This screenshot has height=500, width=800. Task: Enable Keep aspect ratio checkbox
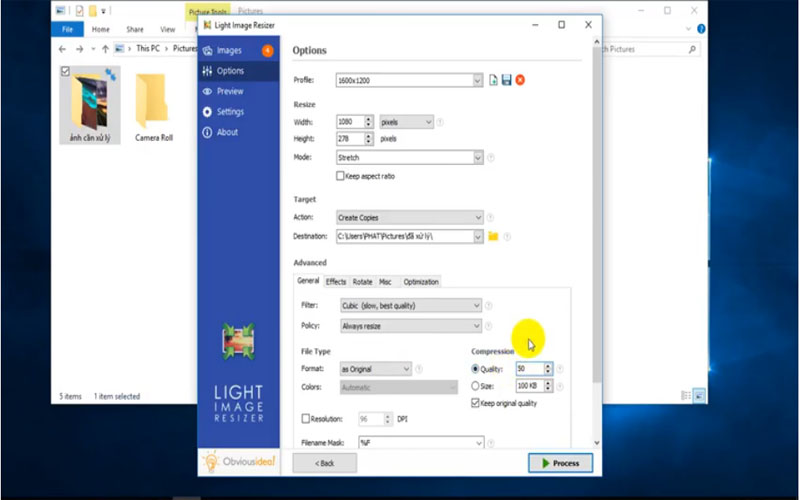[x=340, y=176]
